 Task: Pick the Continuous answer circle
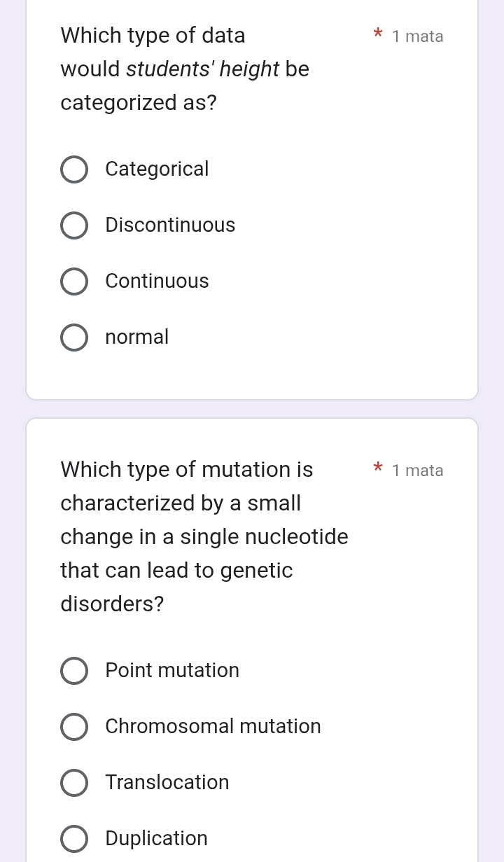[74, 281]
